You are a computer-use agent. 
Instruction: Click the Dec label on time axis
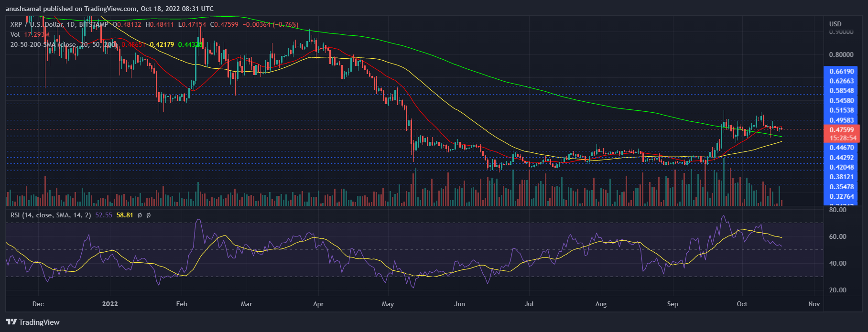tap(38, 304)
